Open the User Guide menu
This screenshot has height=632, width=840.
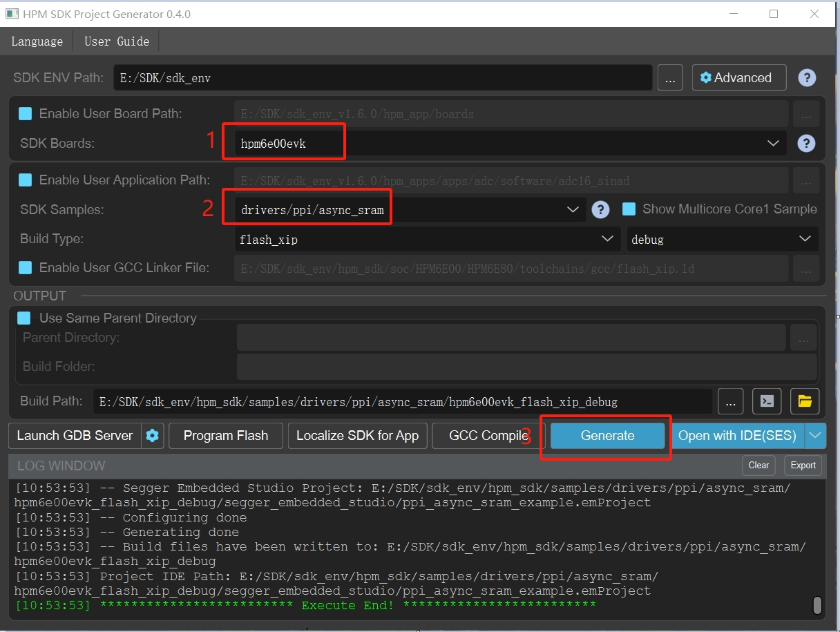click(x=117, y=41)
